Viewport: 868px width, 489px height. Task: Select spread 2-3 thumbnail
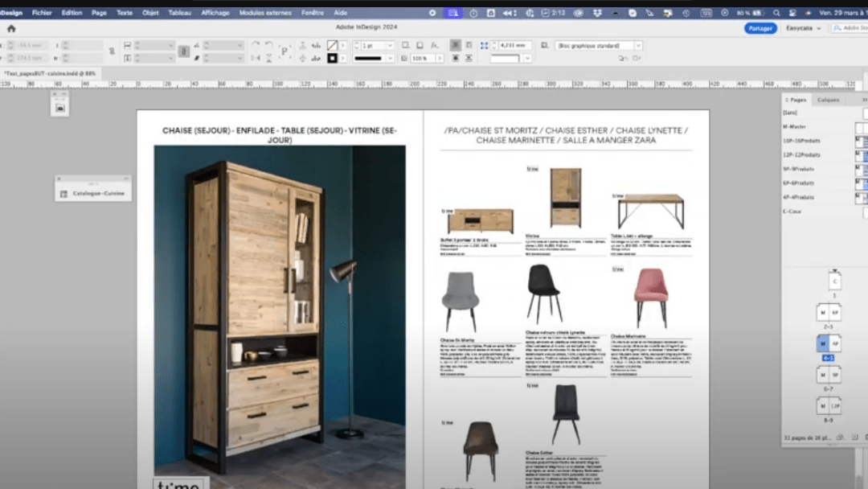coord(829,313)
